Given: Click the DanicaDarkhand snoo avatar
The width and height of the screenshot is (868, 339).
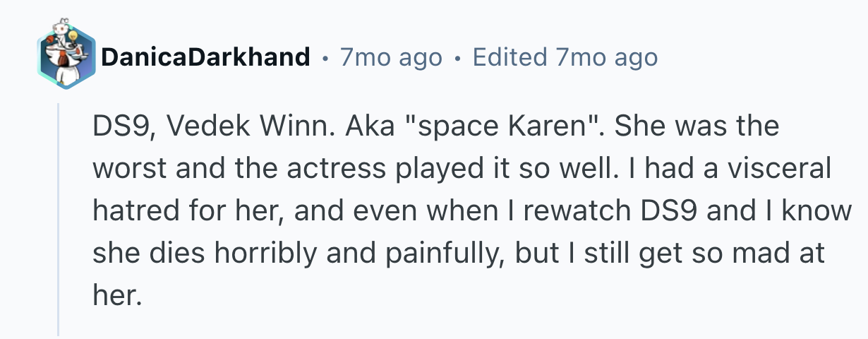Looking at the screenshot, I should pos(66,56).
